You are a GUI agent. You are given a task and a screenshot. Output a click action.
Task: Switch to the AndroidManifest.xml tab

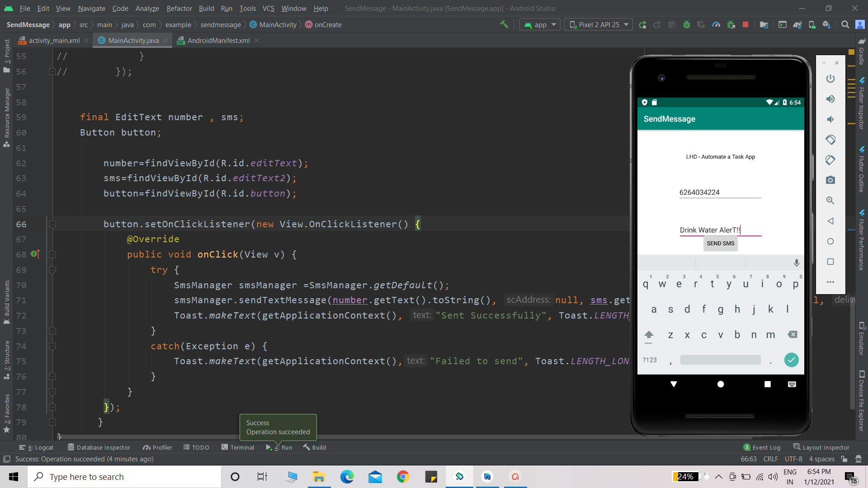218,40
